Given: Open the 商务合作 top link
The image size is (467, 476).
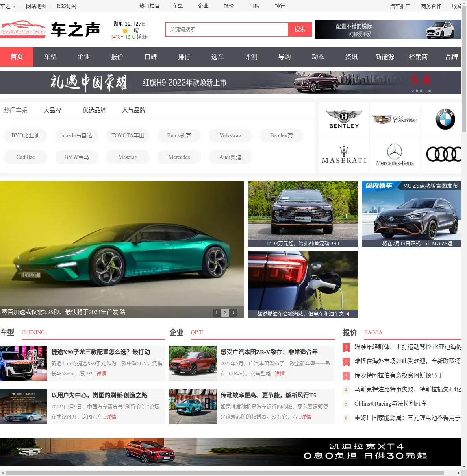Looking at the screenshot, I should pyautogui.click(x=431, y=6).
